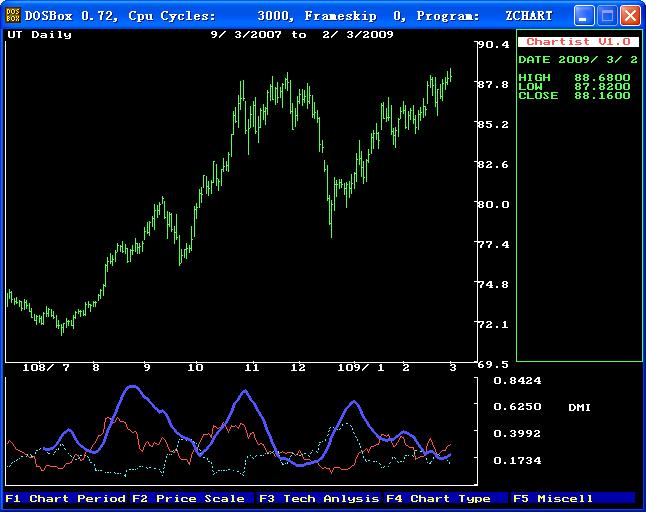Image resolution: width=646 pixels, height=512 pixels.
Task: Close the DOSBox window
Action: [x=630, y=16]
